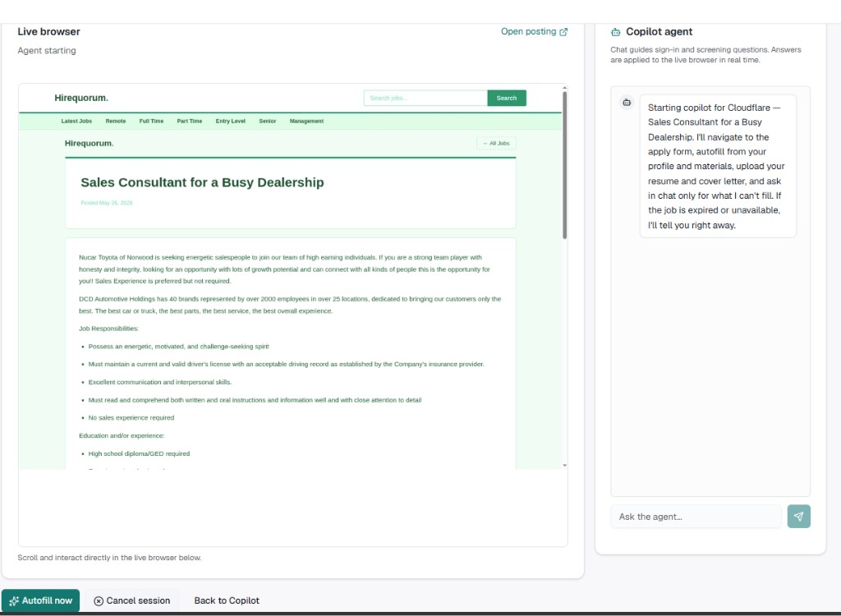Image resolution: width=841 pixels, height=616 pixels.
Task: Open the Back to Copilot link
Action: point(227,600)
